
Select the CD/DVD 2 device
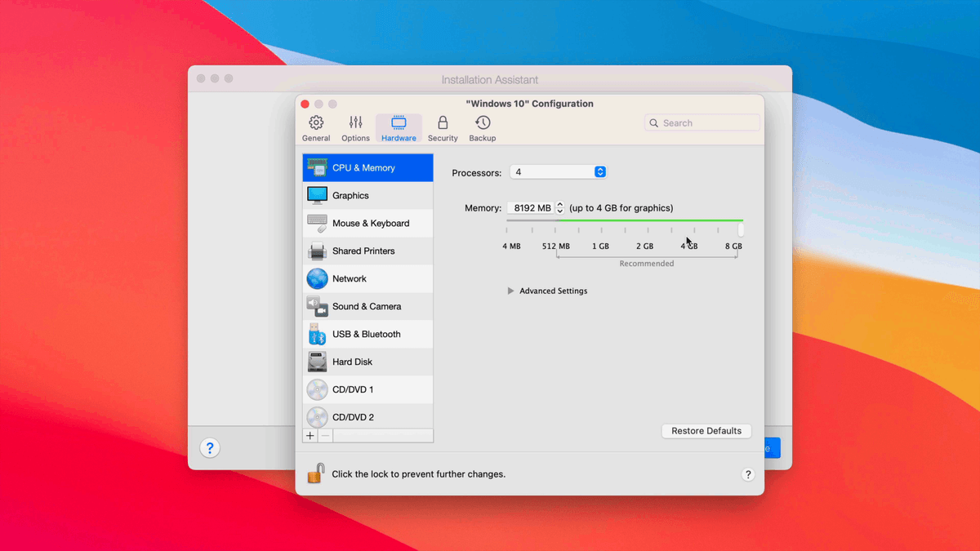pos(351,417)
